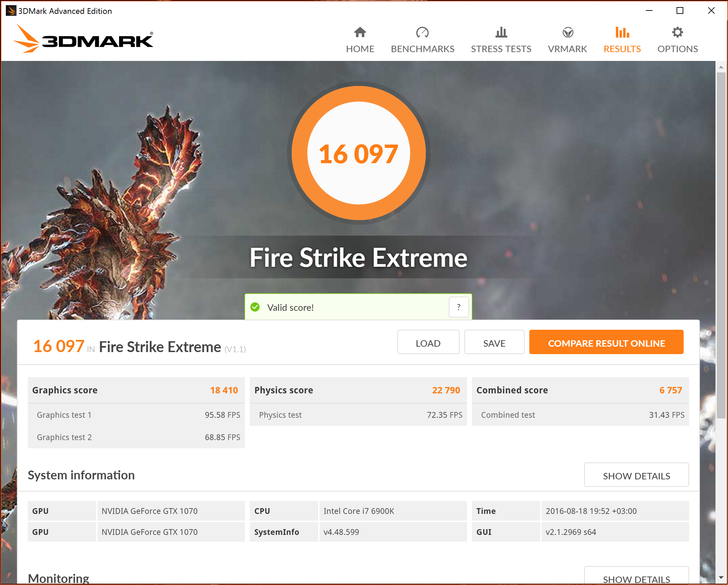728x585 pixels.
Task: Click the question mark help button
Action: 459,307
